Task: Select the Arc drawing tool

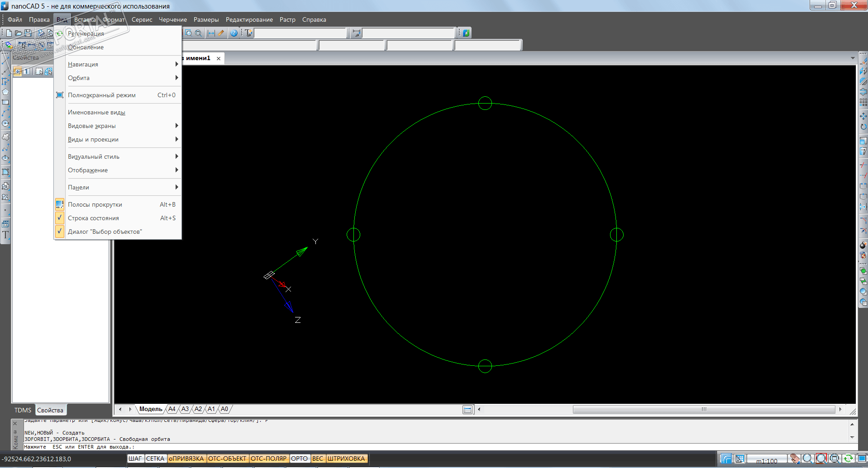Action: pyautogui.click(x=5, y=113)
